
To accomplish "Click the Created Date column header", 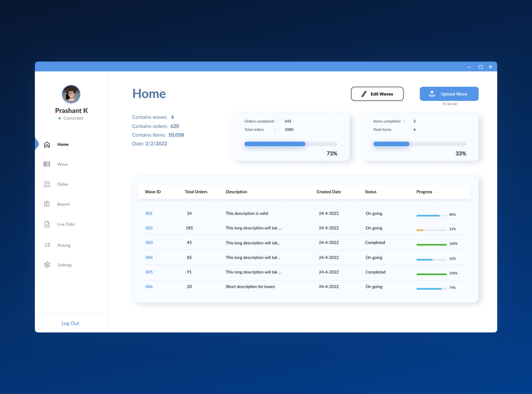I will click(329, 192).
